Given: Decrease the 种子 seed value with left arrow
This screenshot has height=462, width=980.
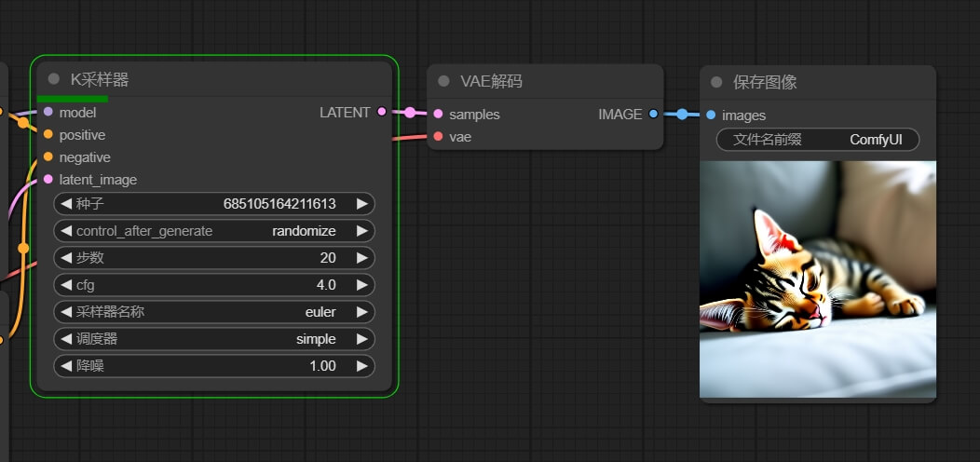Looking at the screenshot, I should [66, 204].
